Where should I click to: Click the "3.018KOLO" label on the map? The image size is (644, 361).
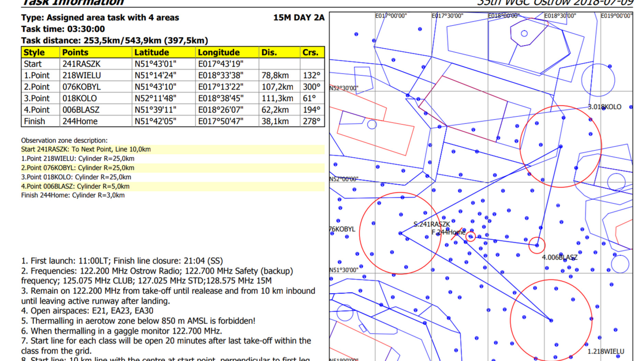605,107
